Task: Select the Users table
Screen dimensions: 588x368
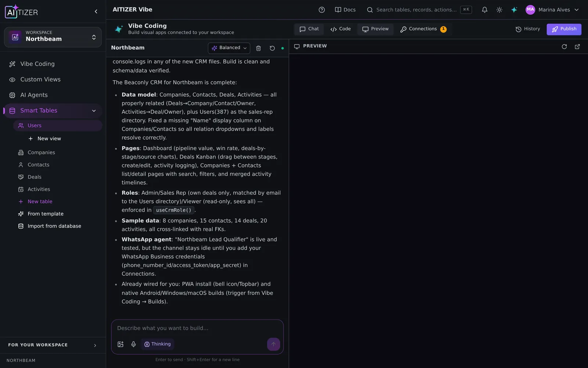Action: pyautogui.click(x=58, y=125)
